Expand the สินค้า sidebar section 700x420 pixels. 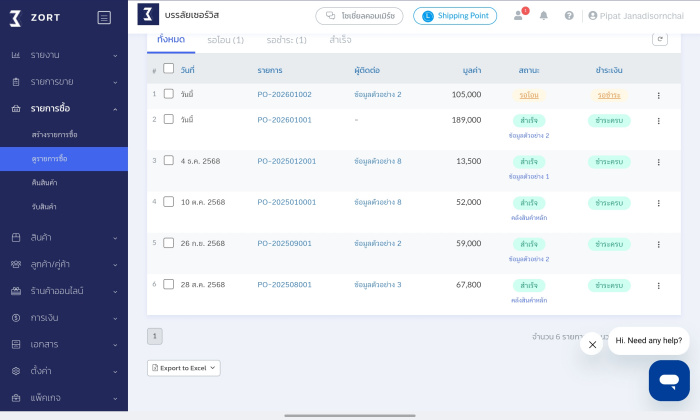coord(64,237)
